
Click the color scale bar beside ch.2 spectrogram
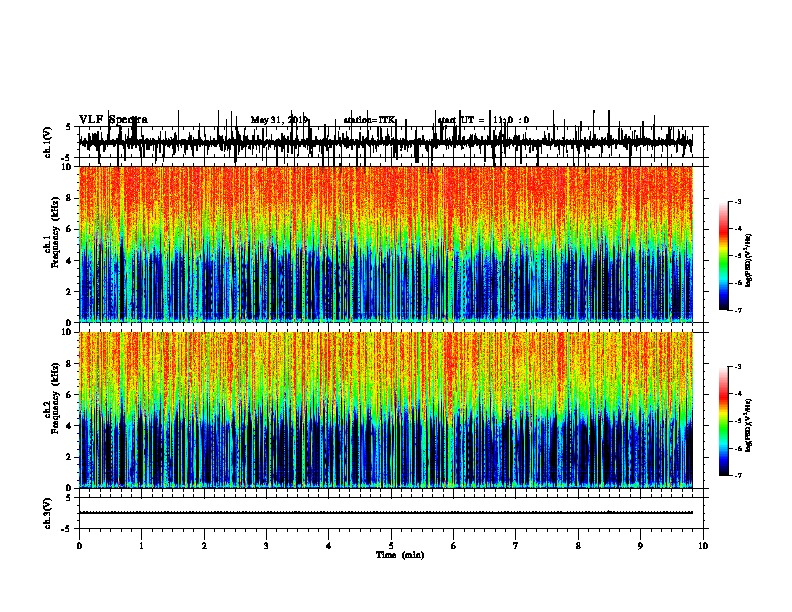pos(724,421)
